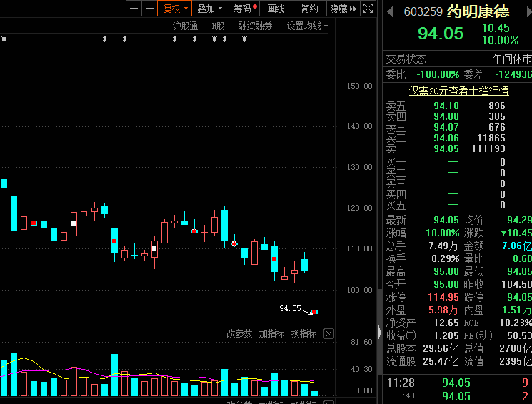Toggle the 简约 simple mode
This screenshot has width=532, height=404.
point(310,9)
